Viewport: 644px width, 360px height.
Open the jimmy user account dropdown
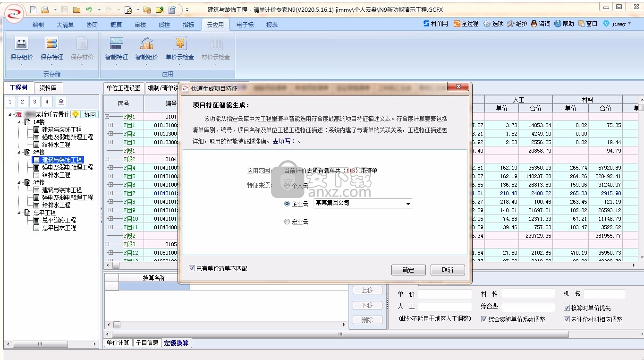point(629,24)
